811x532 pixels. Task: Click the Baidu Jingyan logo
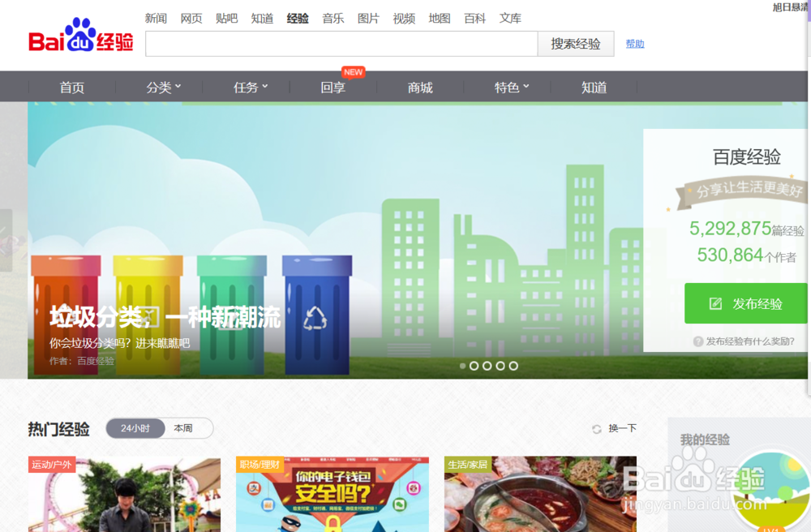click(x=80, y=35)
